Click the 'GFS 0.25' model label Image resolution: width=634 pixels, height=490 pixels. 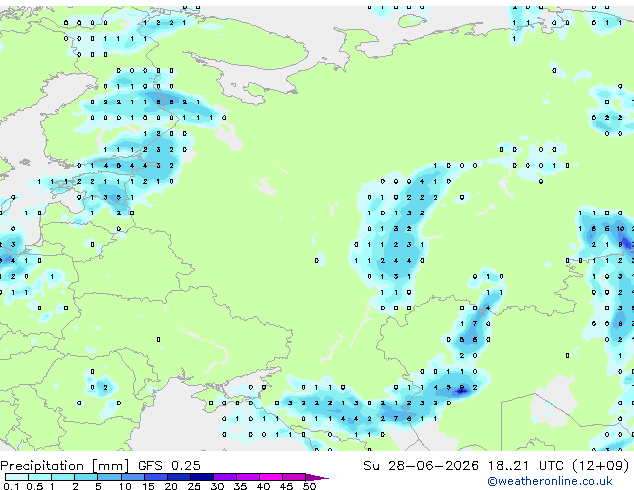coord(169,466)
